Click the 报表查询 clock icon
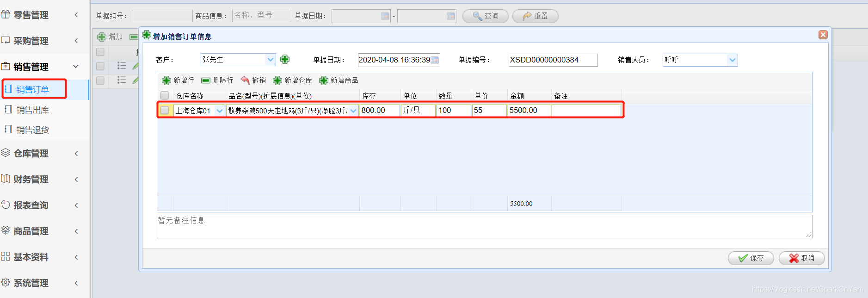 tap(6, 205)
